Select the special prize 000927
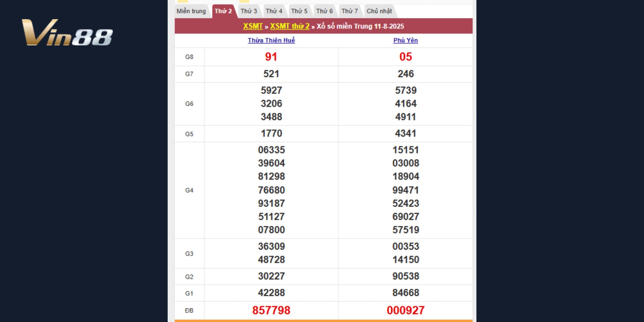Screen dimensions: 644x322 (406, 310)
